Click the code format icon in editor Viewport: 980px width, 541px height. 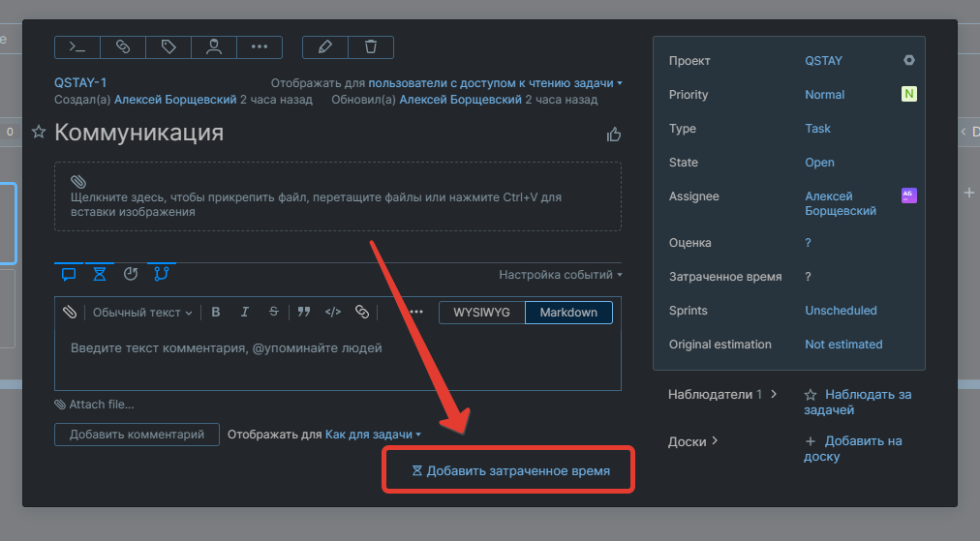tap(332, 312)
